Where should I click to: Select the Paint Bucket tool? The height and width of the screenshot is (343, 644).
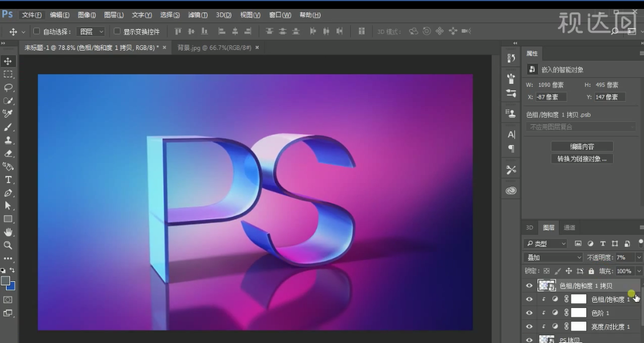(8, 166)
